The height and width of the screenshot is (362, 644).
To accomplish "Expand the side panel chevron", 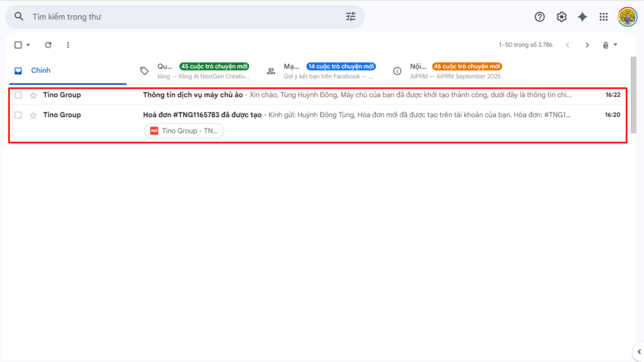I will pos(639,351).
